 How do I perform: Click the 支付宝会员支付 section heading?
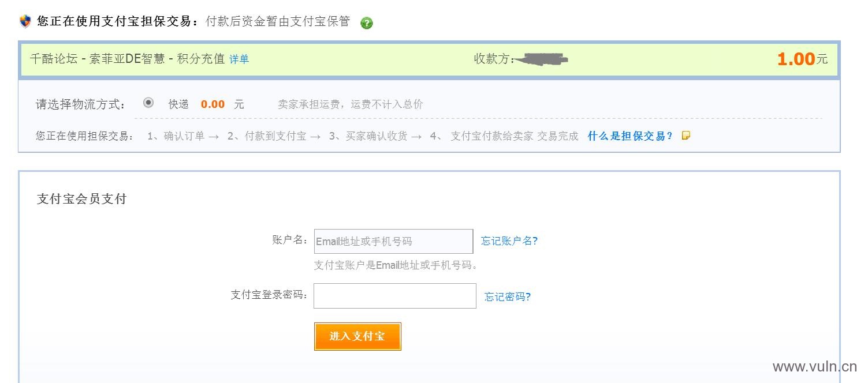(x=81, y=199)
